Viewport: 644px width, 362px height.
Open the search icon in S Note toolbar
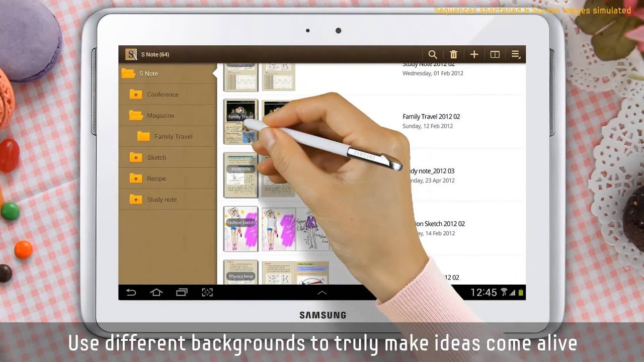tap(432, 54)
